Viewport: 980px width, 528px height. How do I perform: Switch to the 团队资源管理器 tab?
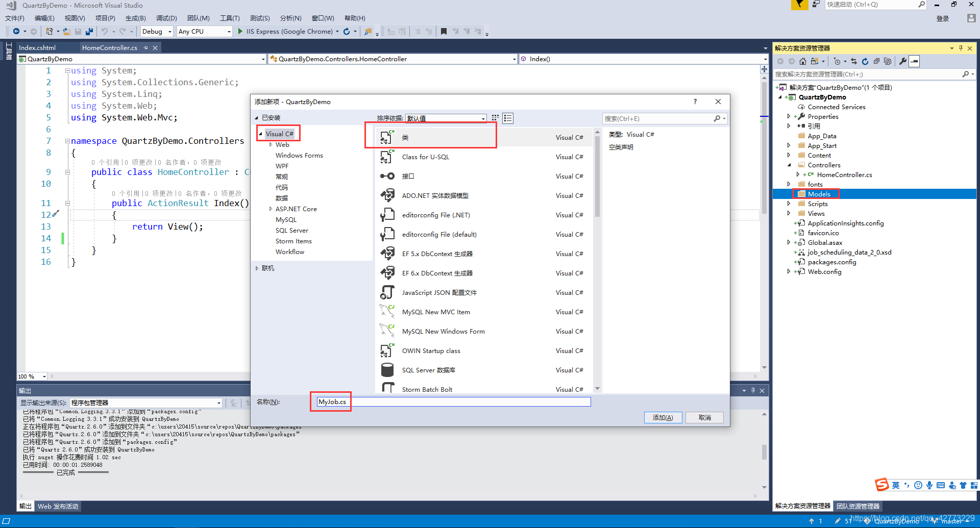pyautogui.click(x=858, y=506)
